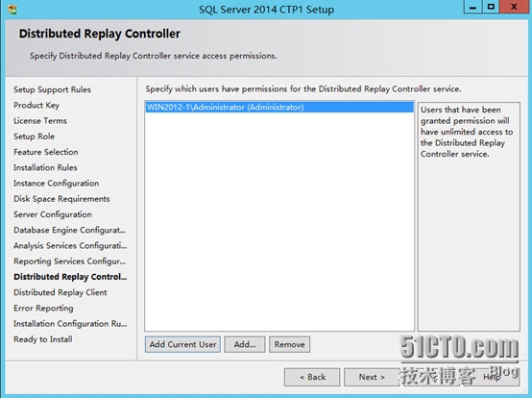Proceed with the Next button

372,377
